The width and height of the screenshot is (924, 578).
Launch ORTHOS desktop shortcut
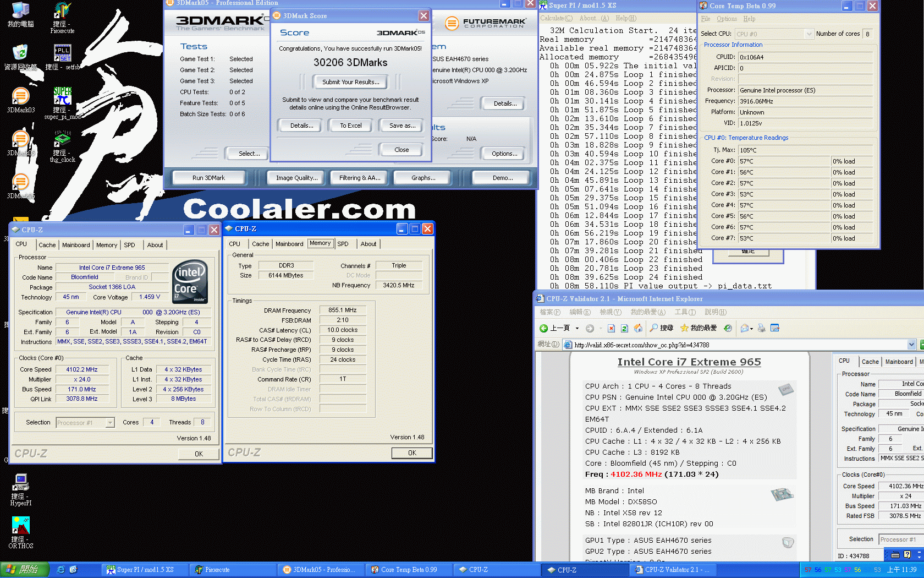tap(21, 532)
